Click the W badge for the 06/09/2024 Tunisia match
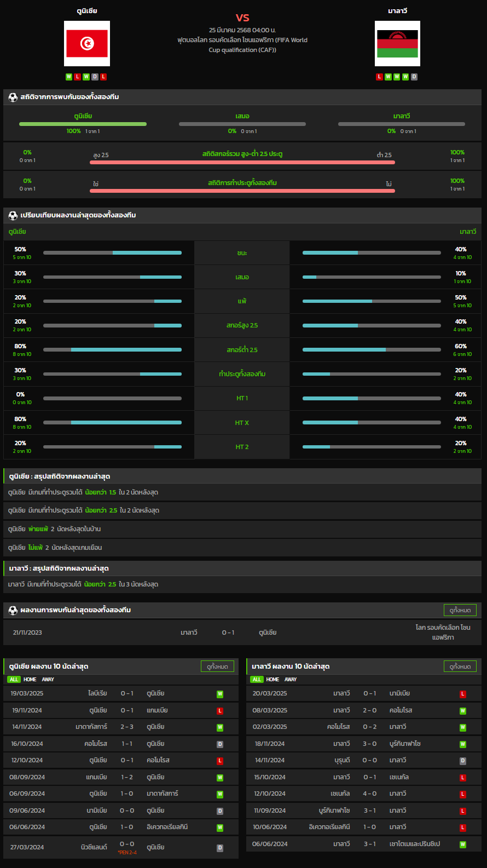Screen dimensions: 487x868 pos(220,794)
